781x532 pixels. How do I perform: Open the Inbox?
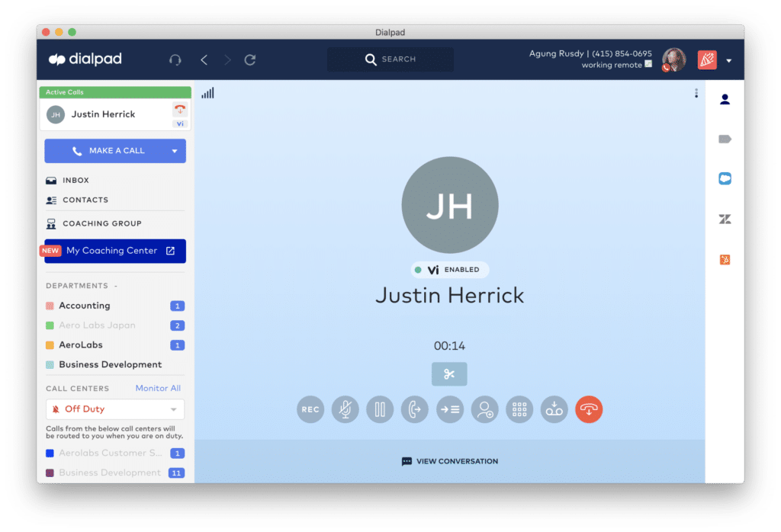pos(76,181)
